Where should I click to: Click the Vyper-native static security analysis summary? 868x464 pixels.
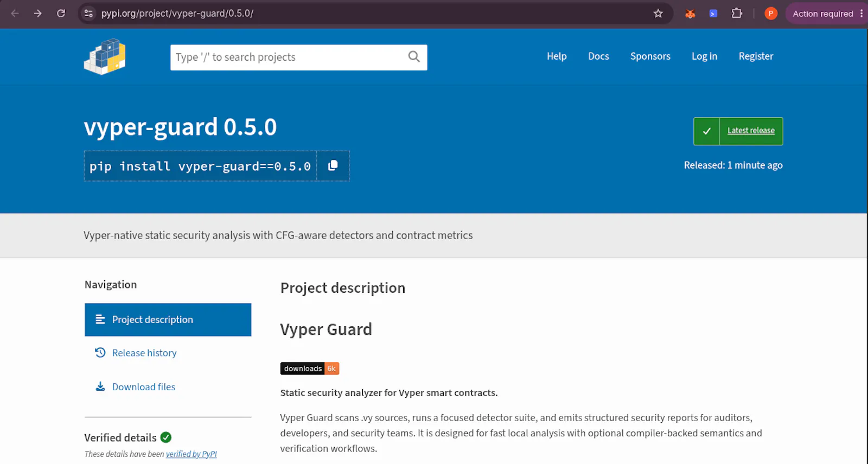pyautogui.click(x=278, y=235)
